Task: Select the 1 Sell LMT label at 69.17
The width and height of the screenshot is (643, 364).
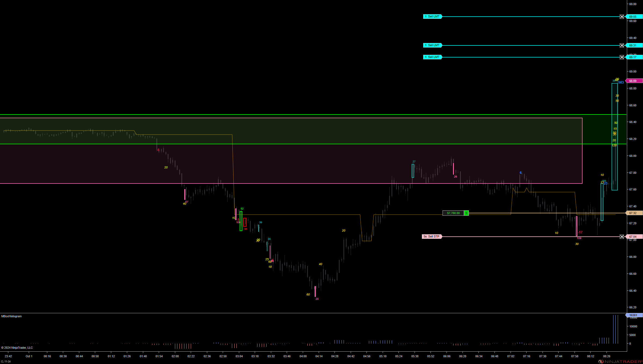Action: tap(432, 57)
